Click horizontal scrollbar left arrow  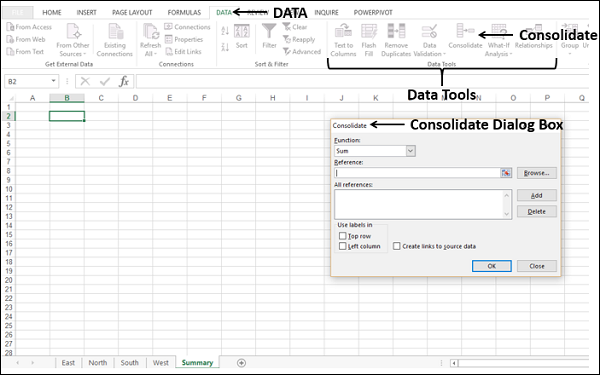pos(454,363)
